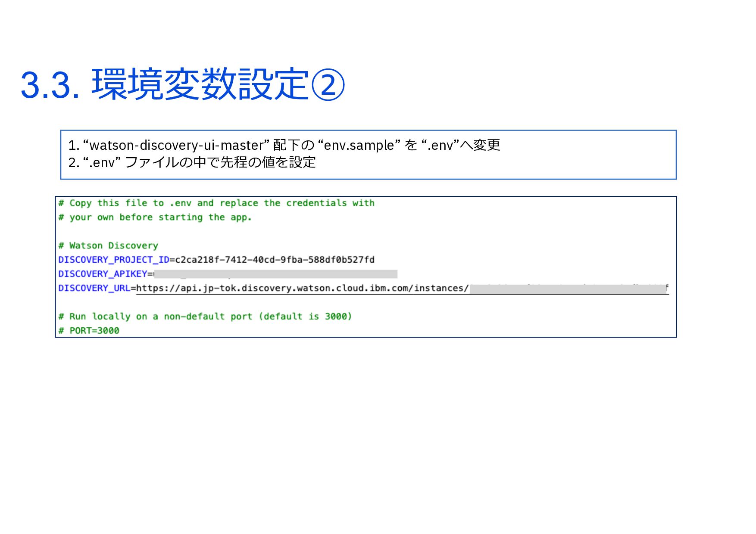Click the redacted gray API key value

[x=275, y=274]
